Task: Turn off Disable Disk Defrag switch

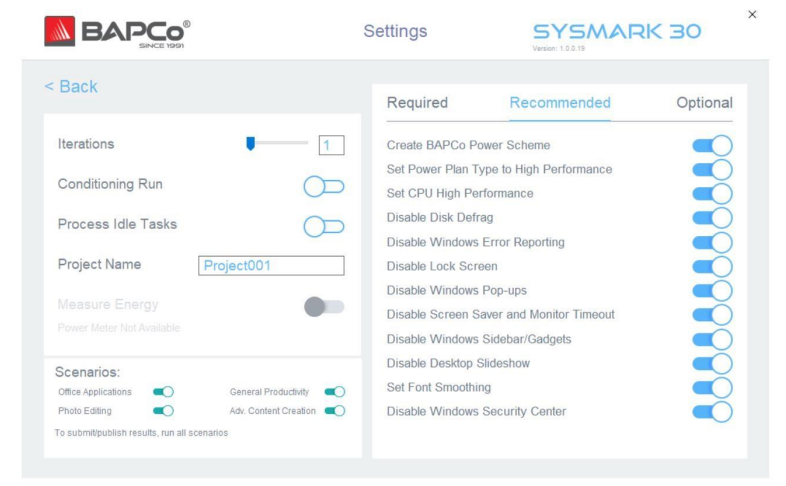Action: 712,218
